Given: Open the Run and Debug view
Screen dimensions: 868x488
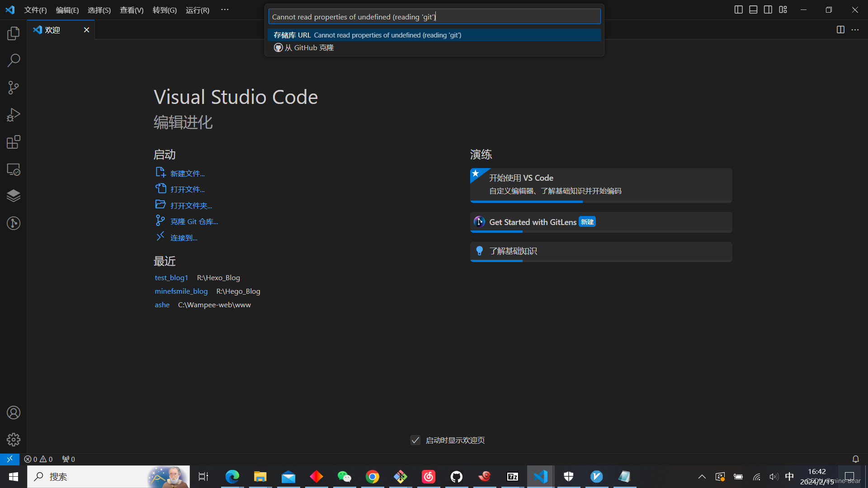Looking at the screenshot, I should click(x=14, y=115).
